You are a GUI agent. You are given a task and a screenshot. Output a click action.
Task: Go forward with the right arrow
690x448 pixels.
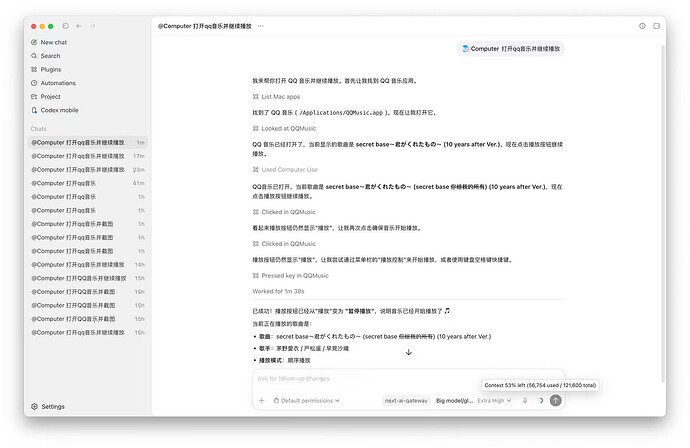coord(93,26)
